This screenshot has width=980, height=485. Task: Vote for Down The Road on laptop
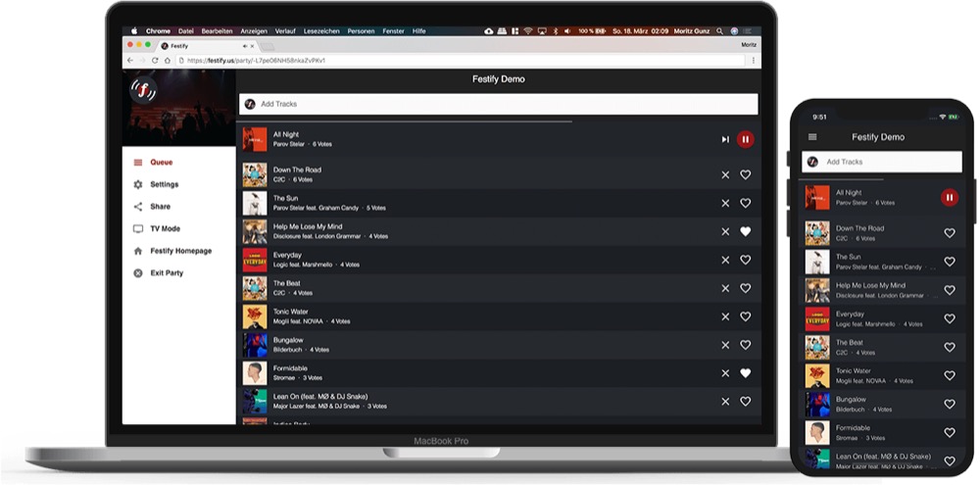pyautogui.click(x=745, y=175)
